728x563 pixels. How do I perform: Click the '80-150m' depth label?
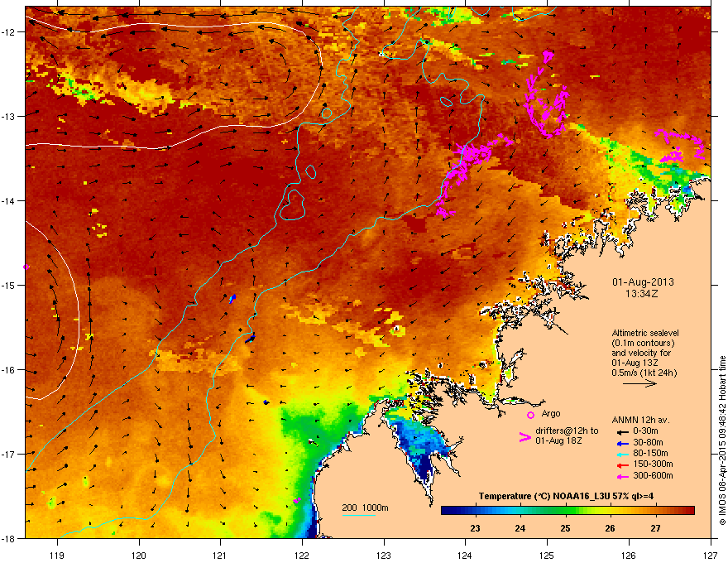click(x=650, y=454)
